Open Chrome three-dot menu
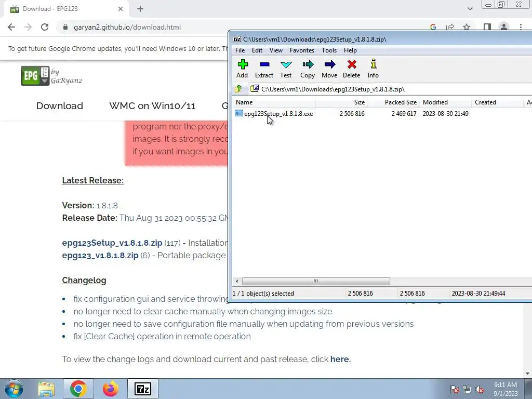Screen dimensions: 532x399 point(521,27)
